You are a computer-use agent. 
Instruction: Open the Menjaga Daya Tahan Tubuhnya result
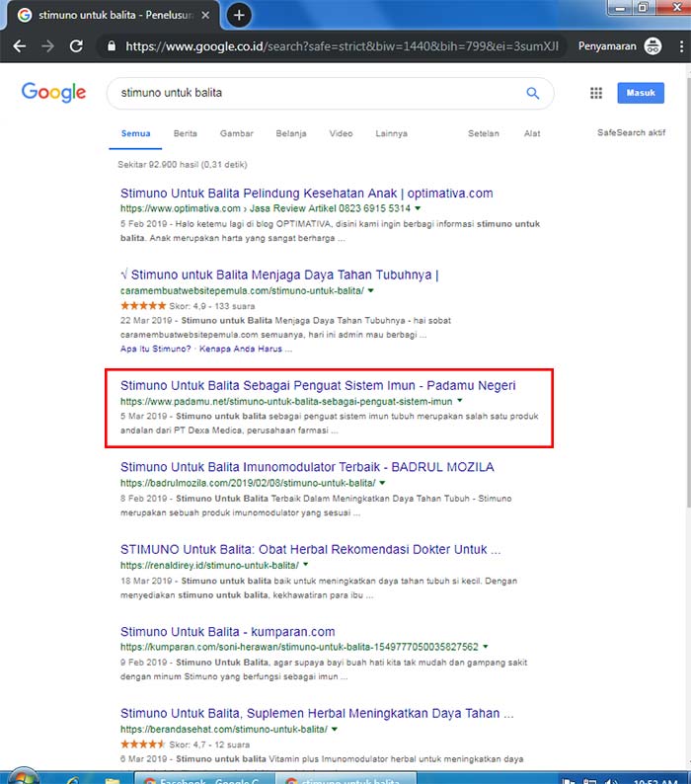280,275
